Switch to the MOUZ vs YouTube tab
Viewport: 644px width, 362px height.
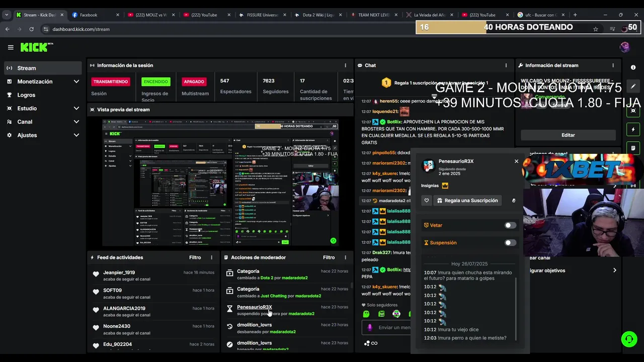tap(151, 15)
